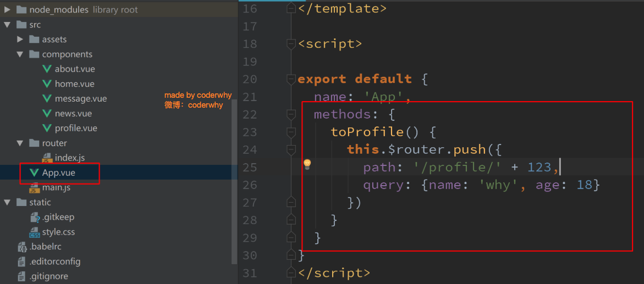Expand the assets folder arrow

pos(20,40)
